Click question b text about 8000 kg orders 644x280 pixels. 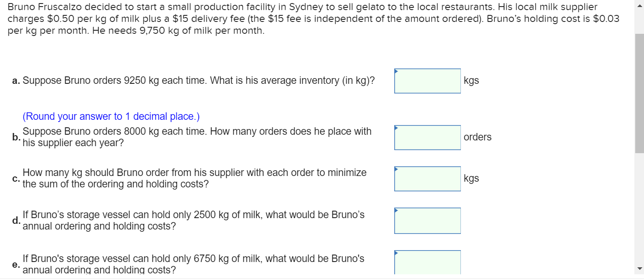[x=197, y=137]
